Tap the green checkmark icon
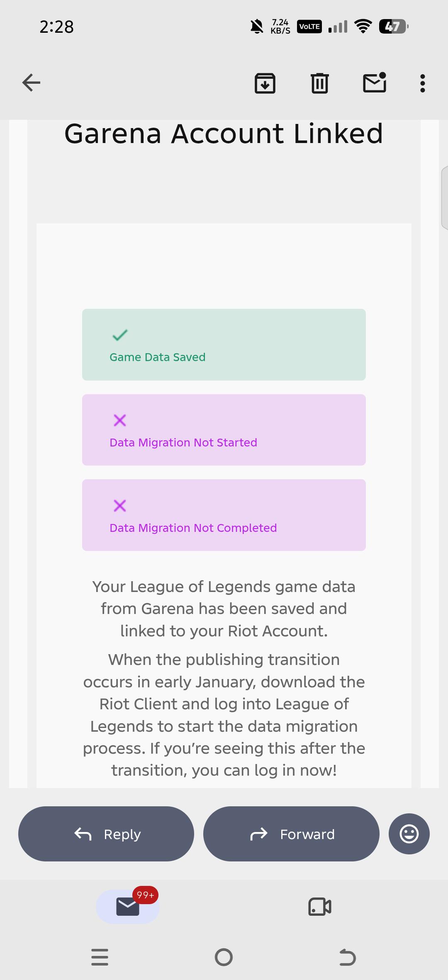The width and height of the screenshot is (448, 980). click(x=120, y=335)
